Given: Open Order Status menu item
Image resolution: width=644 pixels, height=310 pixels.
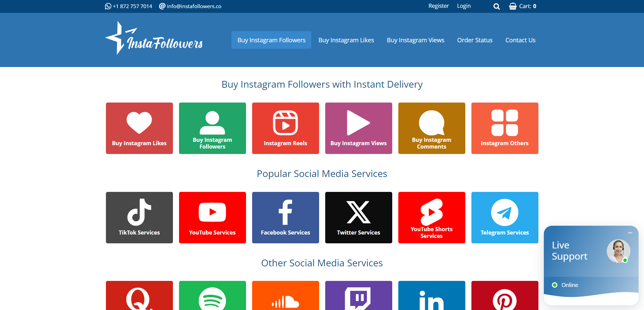Looking at the screenshot, I should click(x=475, y=40).
